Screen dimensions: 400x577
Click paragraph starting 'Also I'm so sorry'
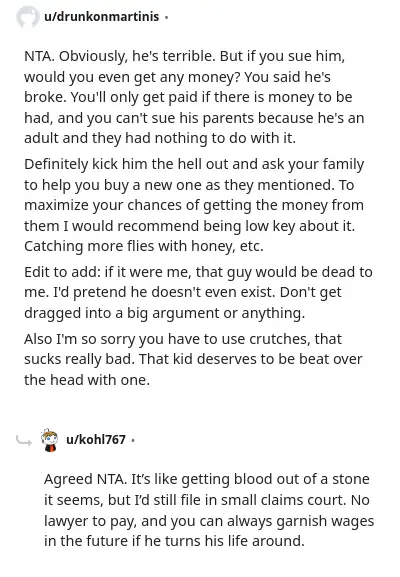193,359
